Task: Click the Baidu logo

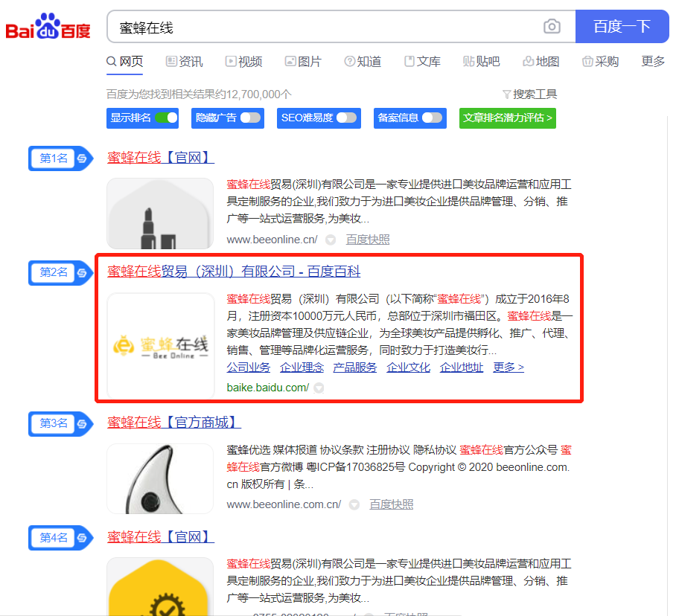Action: 48,26
